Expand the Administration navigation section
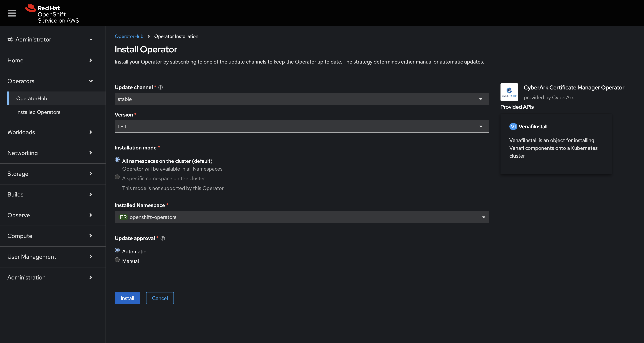Screen dimensions: 644x343 (x=53, y=277)
